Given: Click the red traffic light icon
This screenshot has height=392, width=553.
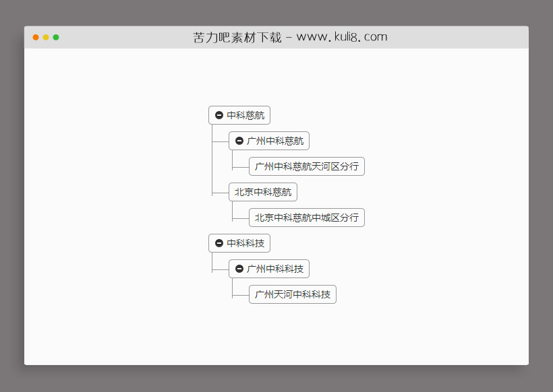Looking at the screenshot, I should pyautogui.click(x=35, y=38).
